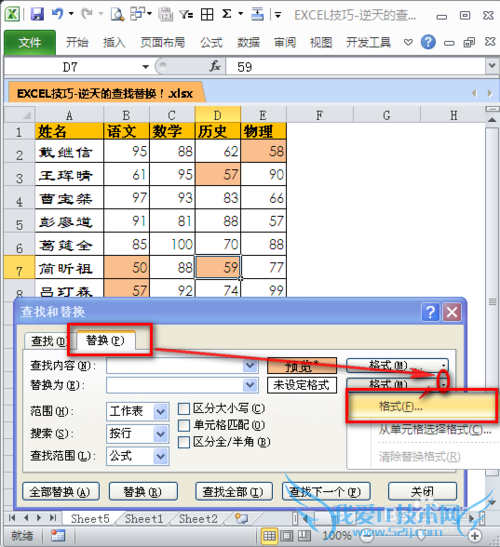The height and width of the screenshot is (547, 500).
Task: Switch to the 开始 ribbon tab
Action: [x=77, y=43]
